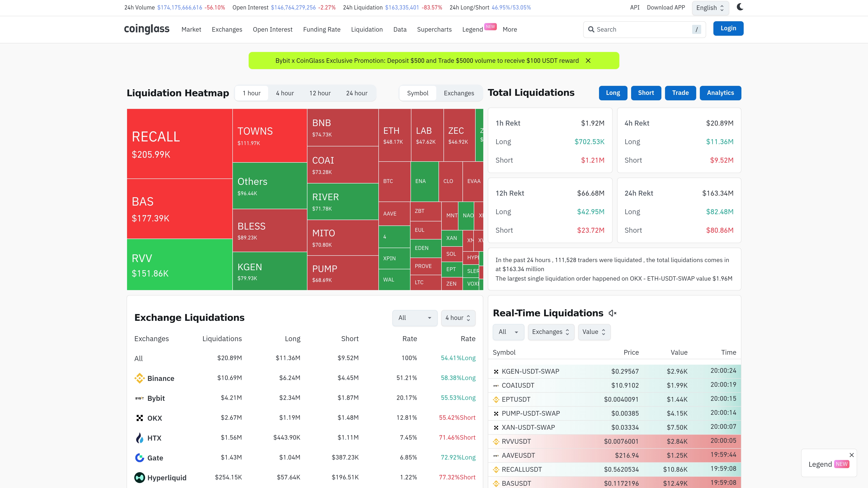868x488 pixels.
Task: Click the Binance exchange logo
Action: 139,378
